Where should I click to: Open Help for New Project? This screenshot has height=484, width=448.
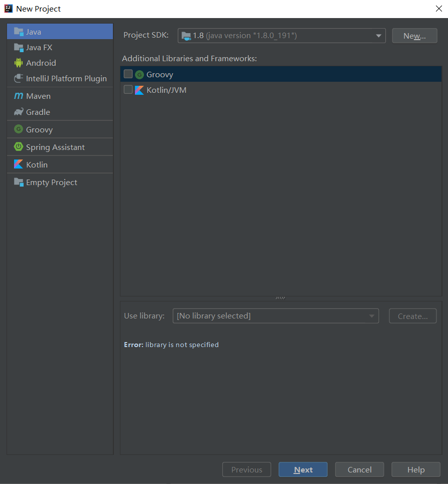416,469
